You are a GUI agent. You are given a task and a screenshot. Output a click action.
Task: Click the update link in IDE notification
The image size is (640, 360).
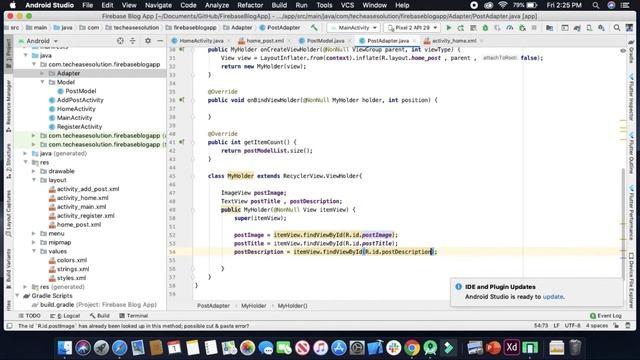553,297
